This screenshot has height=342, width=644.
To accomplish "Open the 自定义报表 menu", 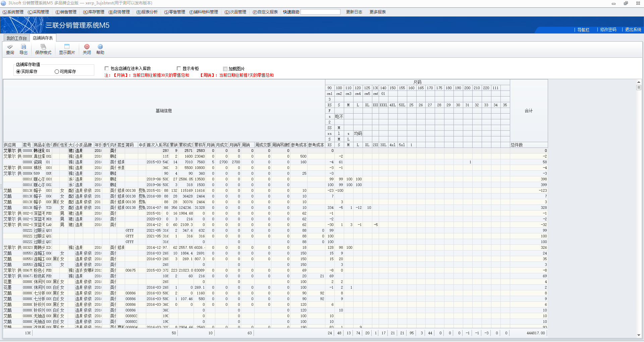I will point(265,12).
